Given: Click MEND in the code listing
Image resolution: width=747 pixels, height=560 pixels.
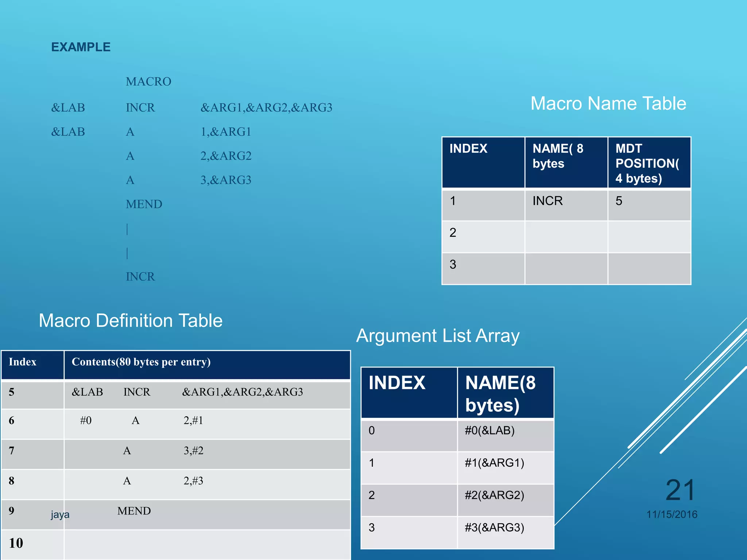Looking at the screenshot, I should [144, 204].
